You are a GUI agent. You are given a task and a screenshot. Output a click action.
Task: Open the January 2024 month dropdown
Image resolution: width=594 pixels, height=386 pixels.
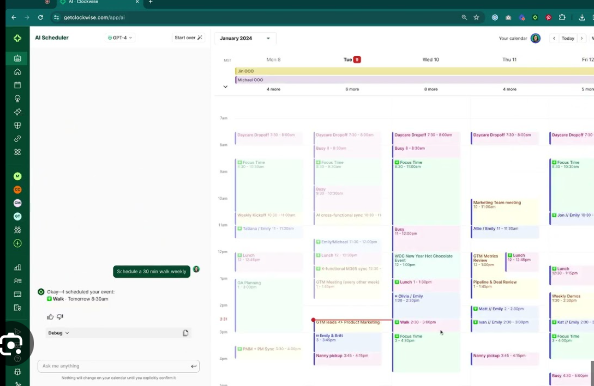click(245, 38)
